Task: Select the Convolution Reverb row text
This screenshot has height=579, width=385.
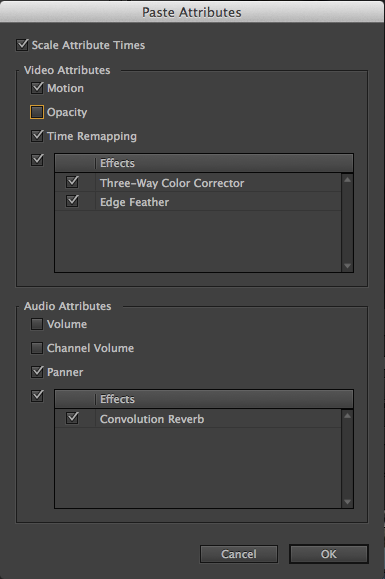Action: click(152, 419)
